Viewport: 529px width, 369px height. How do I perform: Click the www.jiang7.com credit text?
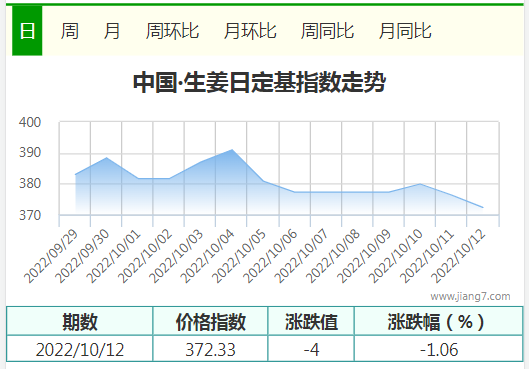(x=470, y=296)
